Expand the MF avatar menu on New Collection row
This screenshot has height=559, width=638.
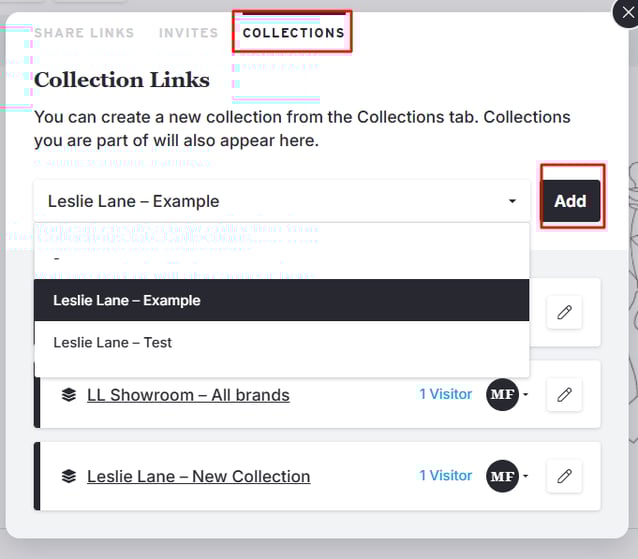[508, 476]
